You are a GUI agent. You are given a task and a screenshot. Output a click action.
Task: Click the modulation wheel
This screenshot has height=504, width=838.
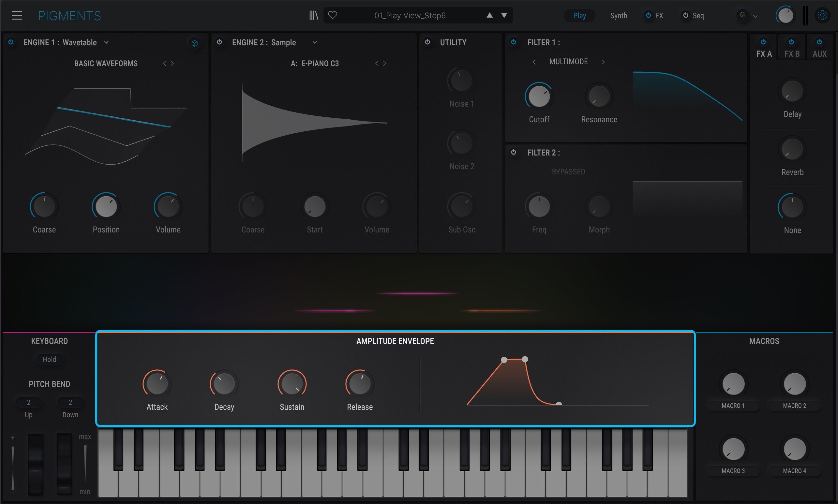(x=64, y=464)
